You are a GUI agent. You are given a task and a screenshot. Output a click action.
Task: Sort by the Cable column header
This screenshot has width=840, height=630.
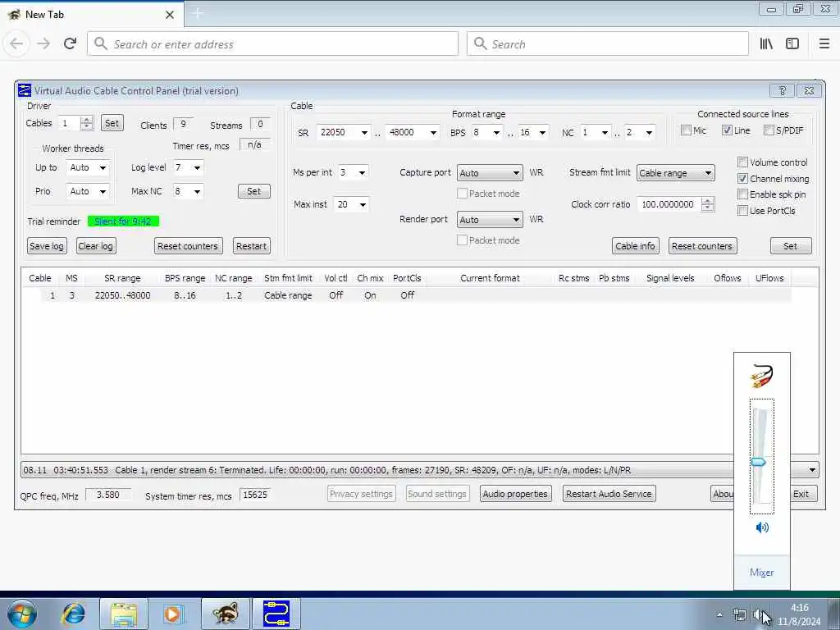(x=40, y=278)
